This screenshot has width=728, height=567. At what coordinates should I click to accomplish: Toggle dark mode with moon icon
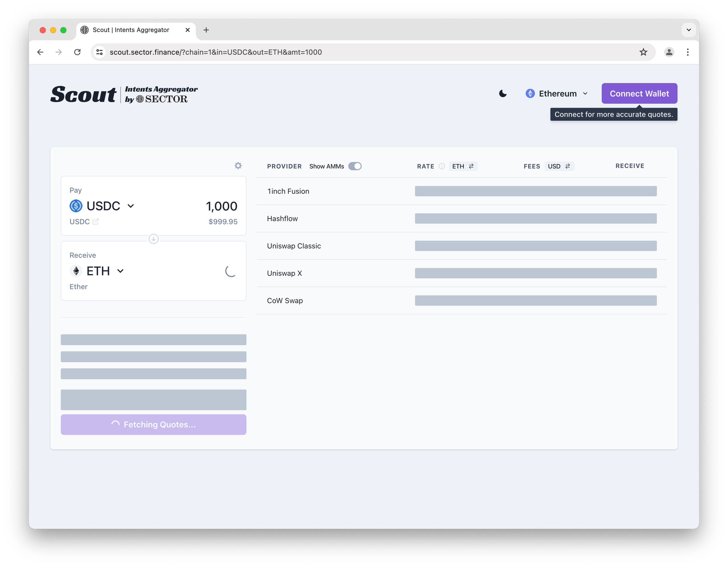tap(503, 94)
